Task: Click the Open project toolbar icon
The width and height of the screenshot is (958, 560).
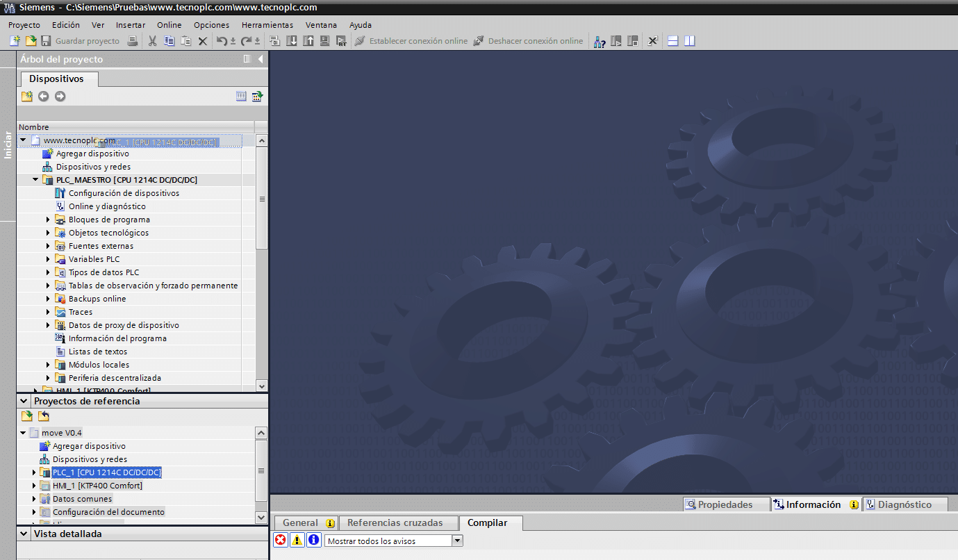Action: [31, 41]
